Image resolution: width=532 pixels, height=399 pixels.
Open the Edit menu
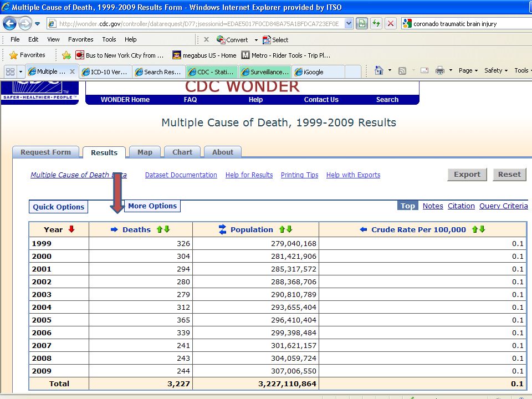pos(33,39)
